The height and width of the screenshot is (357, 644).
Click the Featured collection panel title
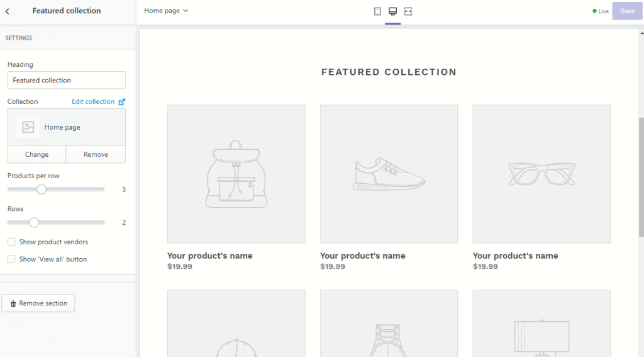coord(67,11)
